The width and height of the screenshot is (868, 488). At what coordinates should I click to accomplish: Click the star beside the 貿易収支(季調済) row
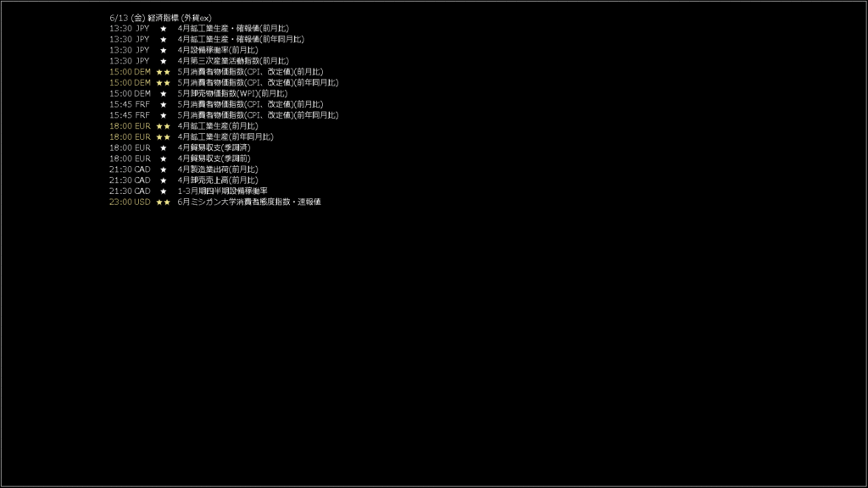point(164,148)
